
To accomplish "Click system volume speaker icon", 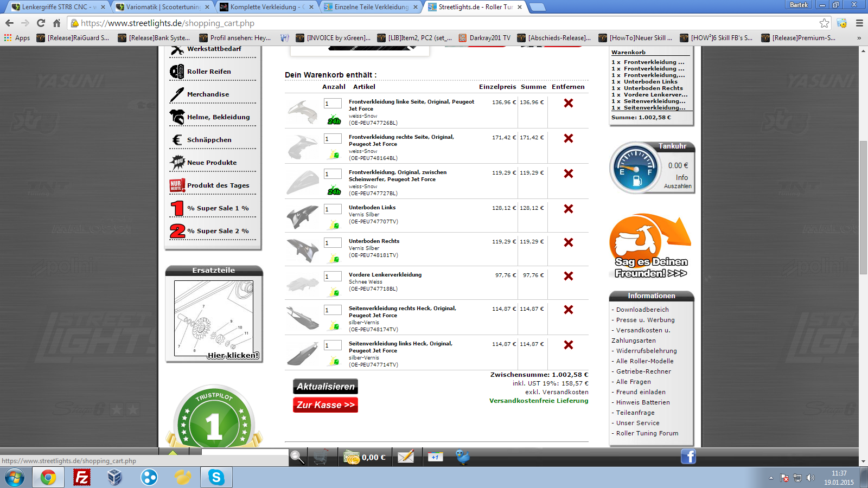I will point(810,478).
